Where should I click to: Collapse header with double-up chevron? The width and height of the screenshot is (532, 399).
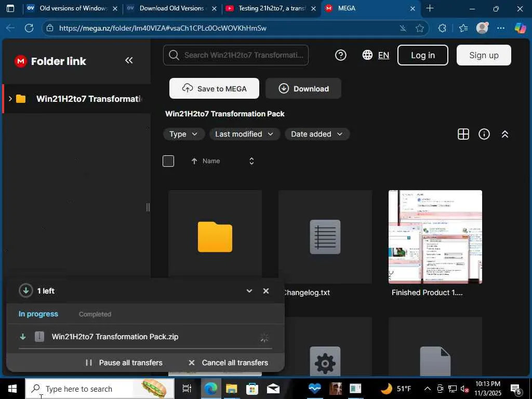coord(505,134)
